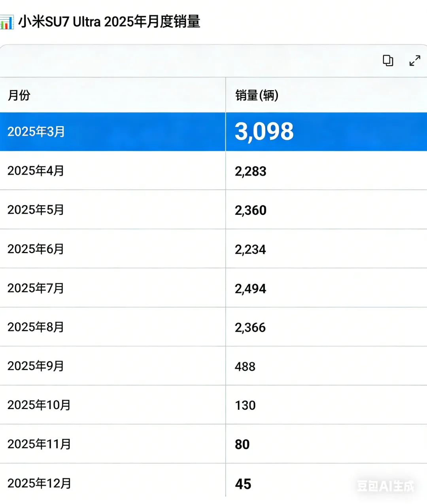Click the 80 sales value
Viewport: 427px width, 504px height.
(x=242, y=445)
